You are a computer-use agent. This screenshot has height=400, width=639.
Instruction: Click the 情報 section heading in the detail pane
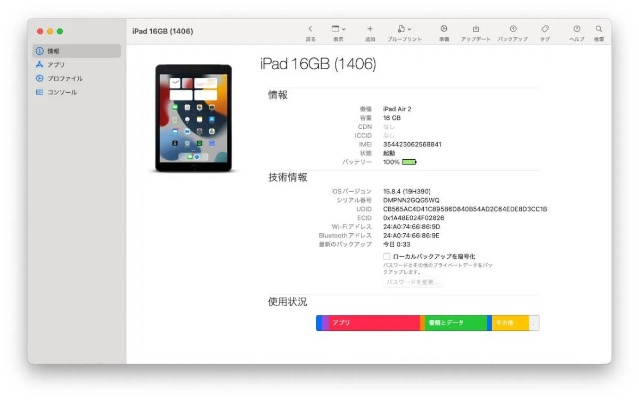click(x=278, y=95)
